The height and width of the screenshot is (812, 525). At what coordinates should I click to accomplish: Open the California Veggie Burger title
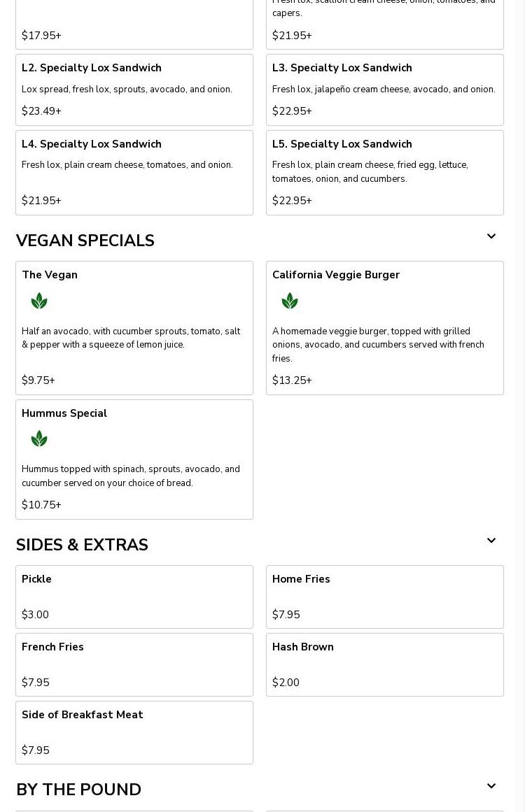point(336,275)
